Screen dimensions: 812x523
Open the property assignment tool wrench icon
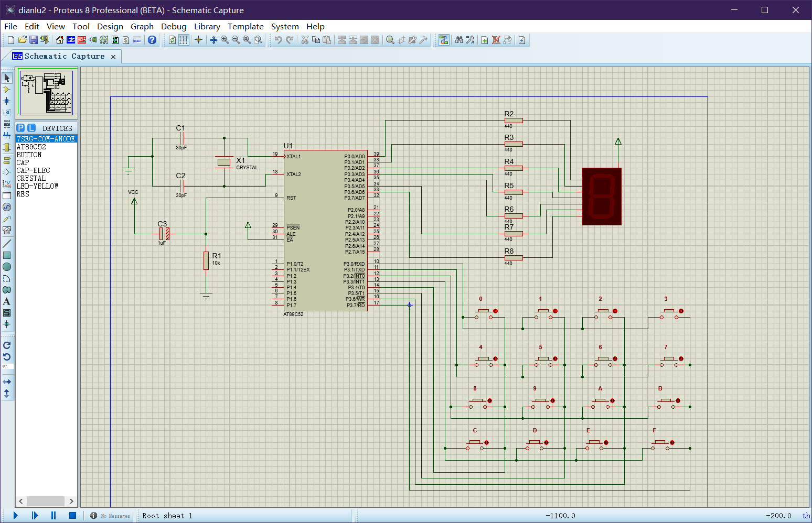pos(470,40)
